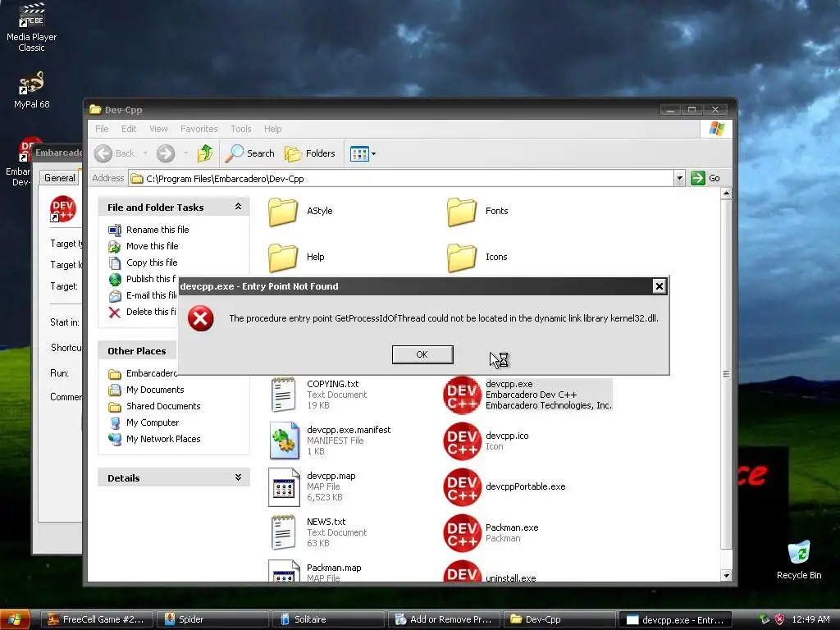
Task: Click the red error icon in the dialog
Action: click(200, 318)
